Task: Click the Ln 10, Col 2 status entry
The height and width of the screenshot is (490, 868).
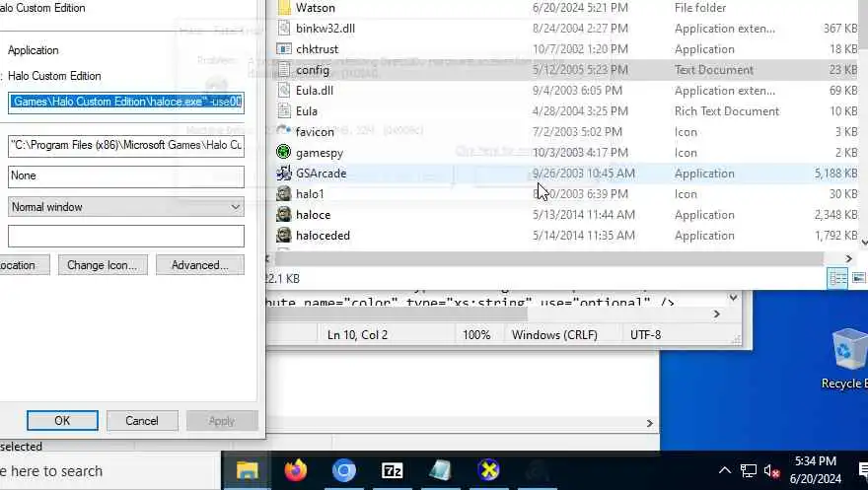Action: click(358, 335)
